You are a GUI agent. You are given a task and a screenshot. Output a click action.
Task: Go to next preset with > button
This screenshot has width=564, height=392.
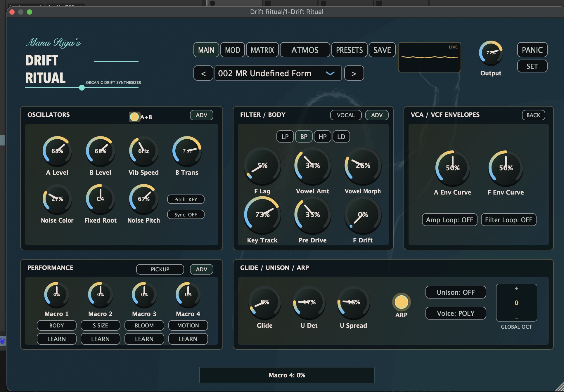coord(354,73)
